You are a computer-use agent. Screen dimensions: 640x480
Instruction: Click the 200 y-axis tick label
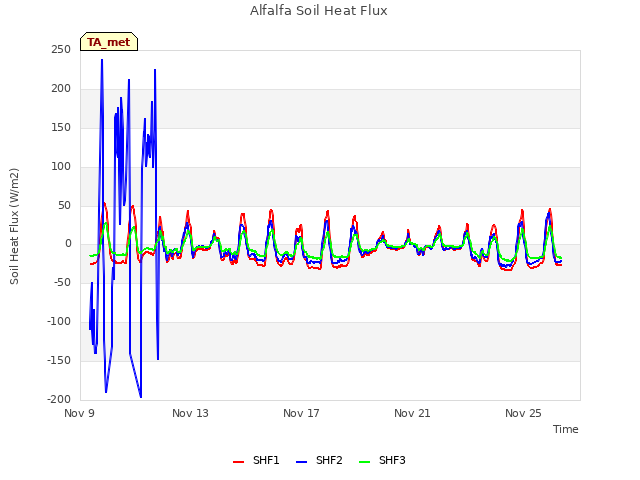[x=61, y=89]
